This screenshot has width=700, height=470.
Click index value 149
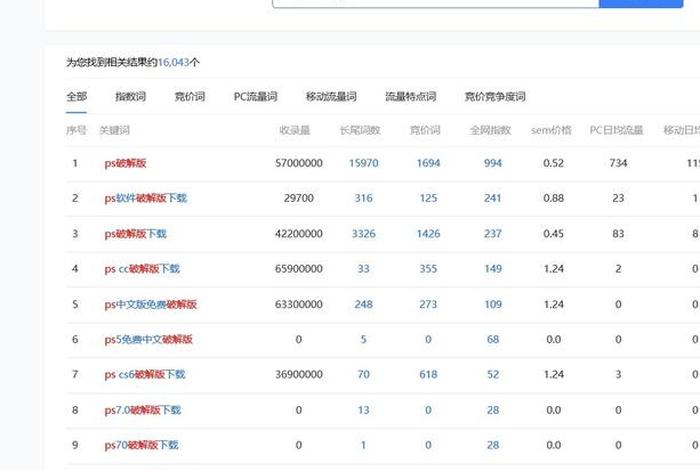[x=493, y=269]
